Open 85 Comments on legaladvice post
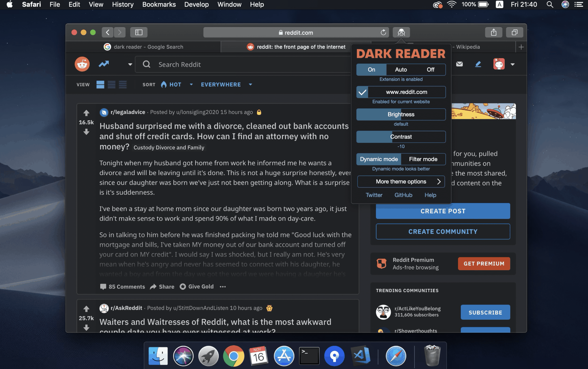588x369 pixels. coord(122,287)
